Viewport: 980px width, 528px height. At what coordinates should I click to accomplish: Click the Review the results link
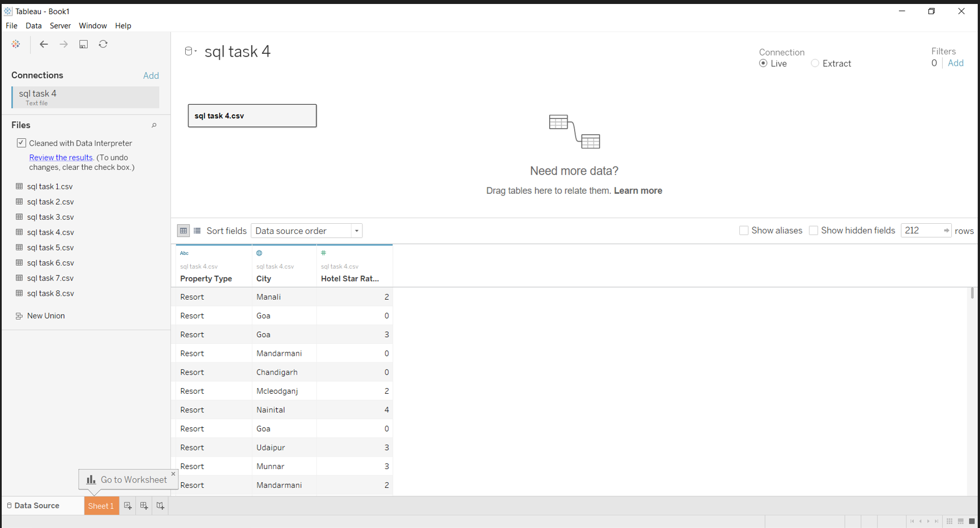(61, 157)
